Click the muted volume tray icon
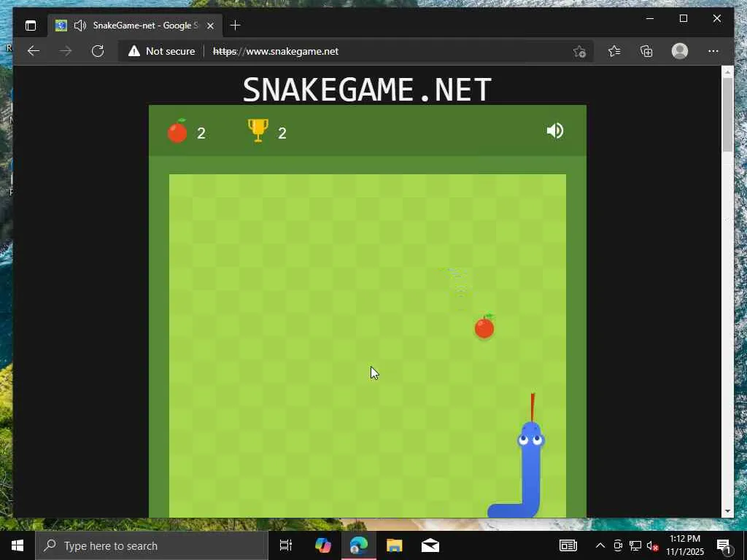This screenshot has height=560, width=747. (x=652, y=545)
